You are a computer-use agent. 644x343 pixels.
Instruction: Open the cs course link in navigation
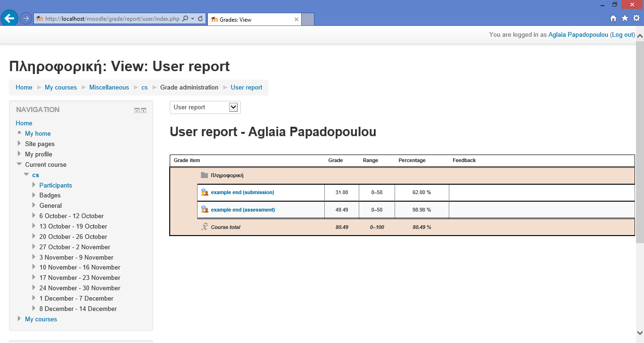coord(35,175)
